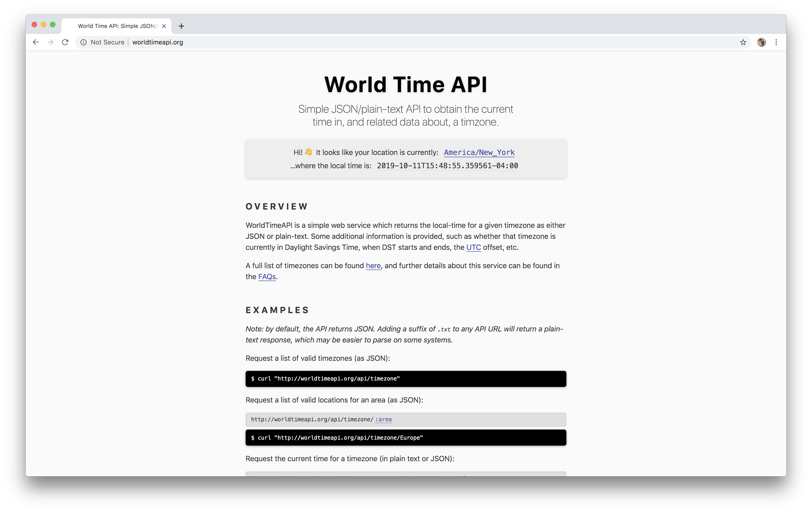Open the America/New_York timezone link
The width and height of the screenshot is (812, 513).
click(479, 152)
